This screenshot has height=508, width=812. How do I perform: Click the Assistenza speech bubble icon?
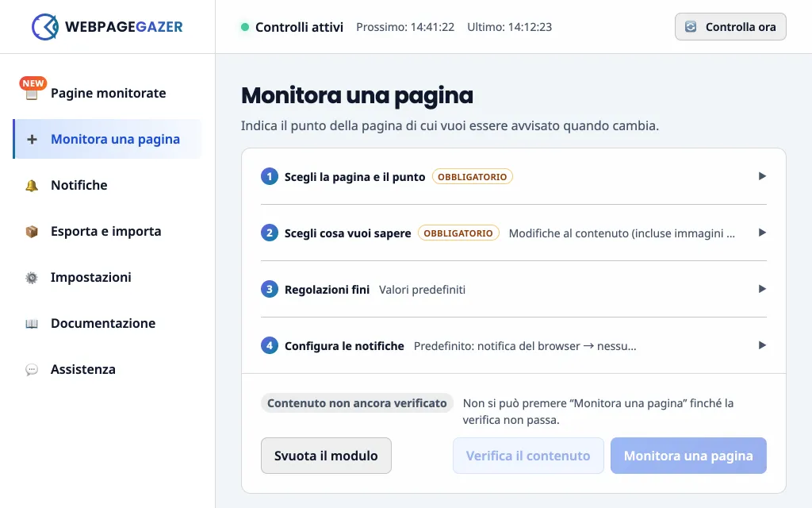point(32,370)
